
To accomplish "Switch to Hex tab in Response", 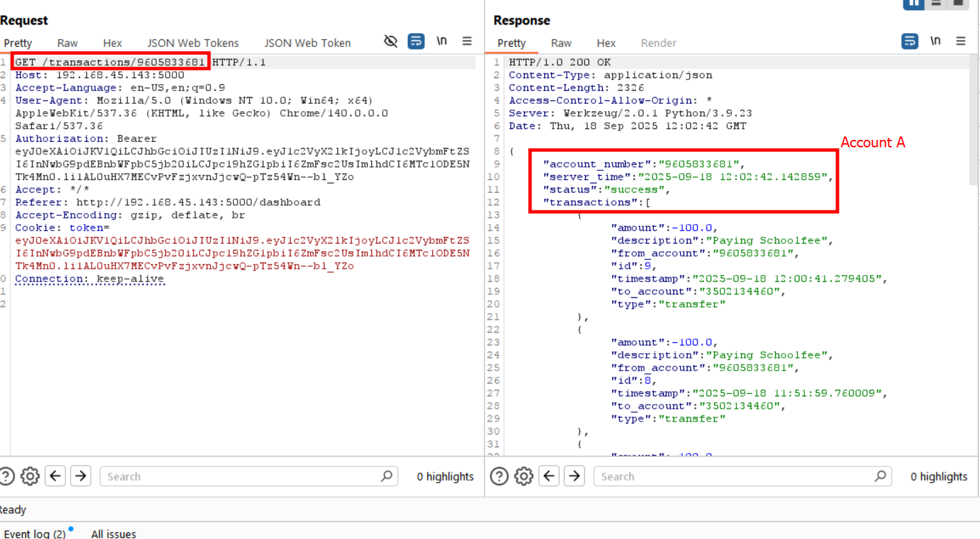I will (606, 43).
